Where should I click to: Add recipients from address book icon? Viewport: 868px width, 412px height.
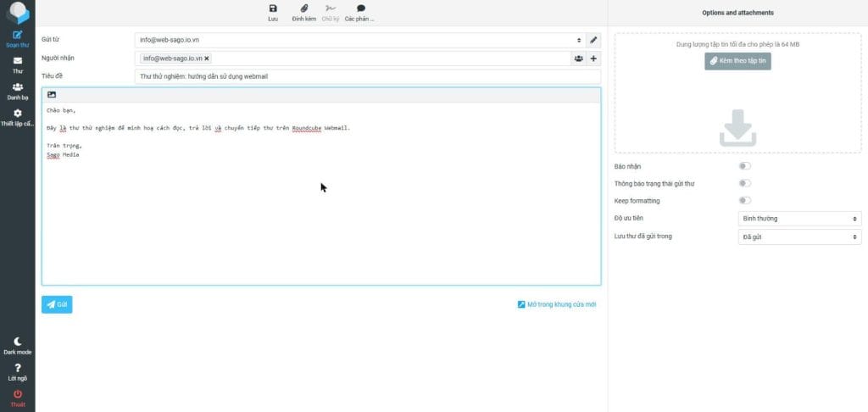578,58
